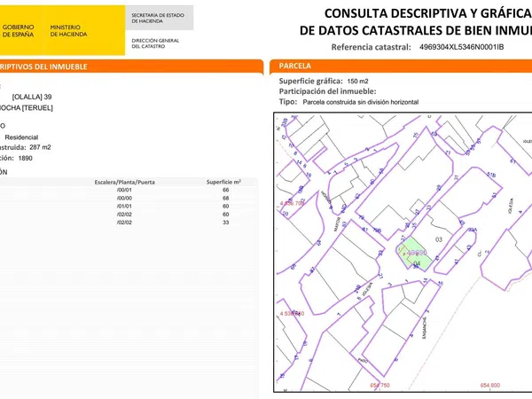This screenshot has width=532, height=399.
Task: Select the /01/01 table row
Action: pos(129,207)
